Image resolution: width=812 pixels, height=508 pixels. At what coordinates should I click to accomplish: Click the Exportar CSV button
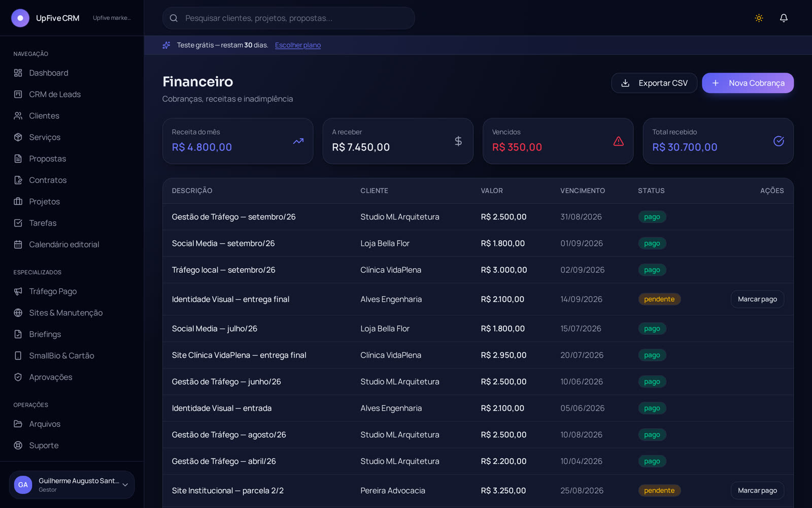[654, 83]
